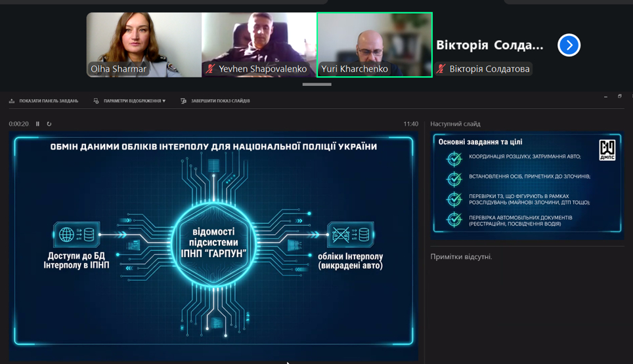Screen dimensions: 633x364
Task: Click the current slide preview
Action: tap(213, 245)
